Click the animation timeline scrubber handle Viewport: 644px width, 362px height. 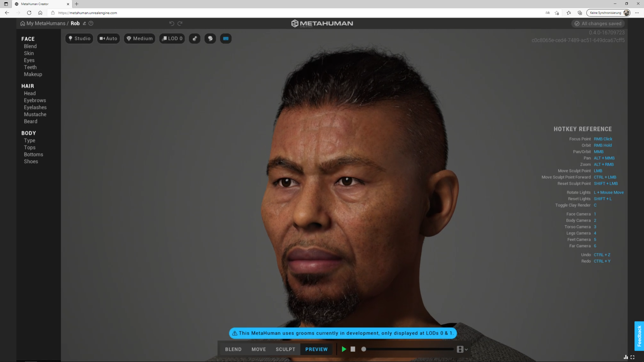pos(364,349)
